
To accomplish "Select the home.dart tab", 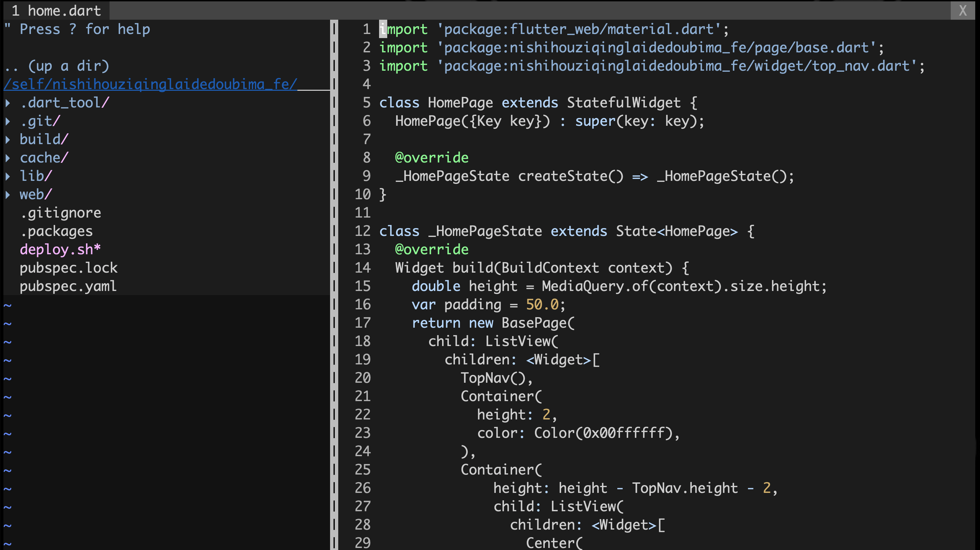I will (x=56, y=11).
